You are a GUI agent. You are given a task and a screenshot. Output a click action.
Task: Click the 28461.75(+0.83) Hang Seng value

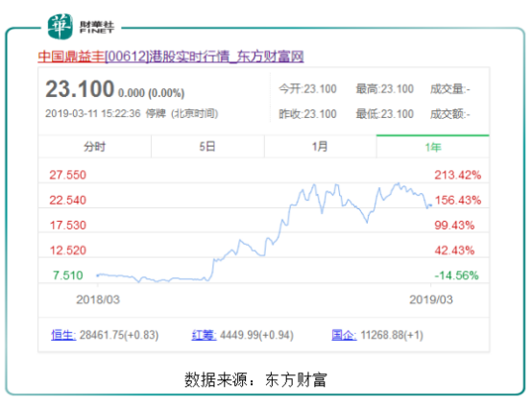tap(119, 335)
